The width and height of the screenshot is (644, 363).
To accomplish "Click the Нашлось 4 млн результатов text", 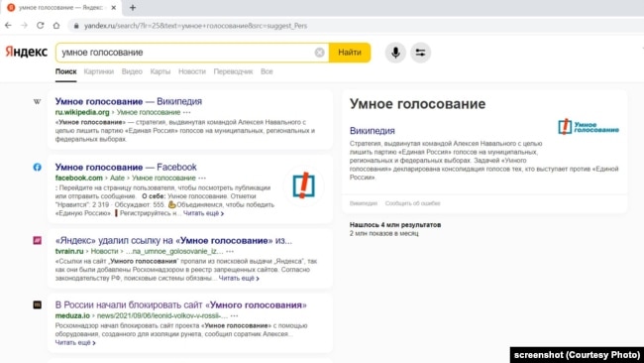I will [395, 225].
